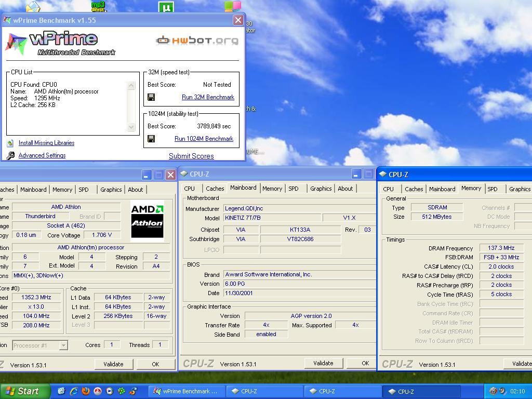532x399 pixels.
Task: Select Caches tab in middle CPU-Z window
Action: click(215, 189)
